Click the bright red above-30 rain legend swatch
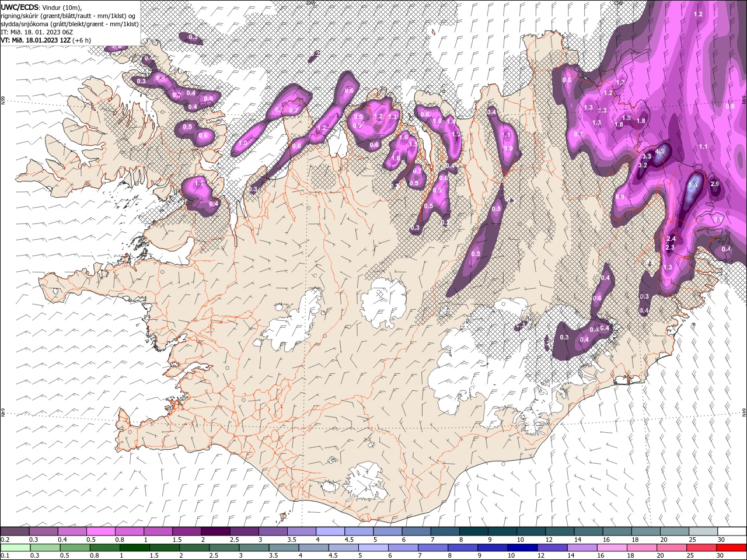The image size is (747, 560). tap(731, 548)
